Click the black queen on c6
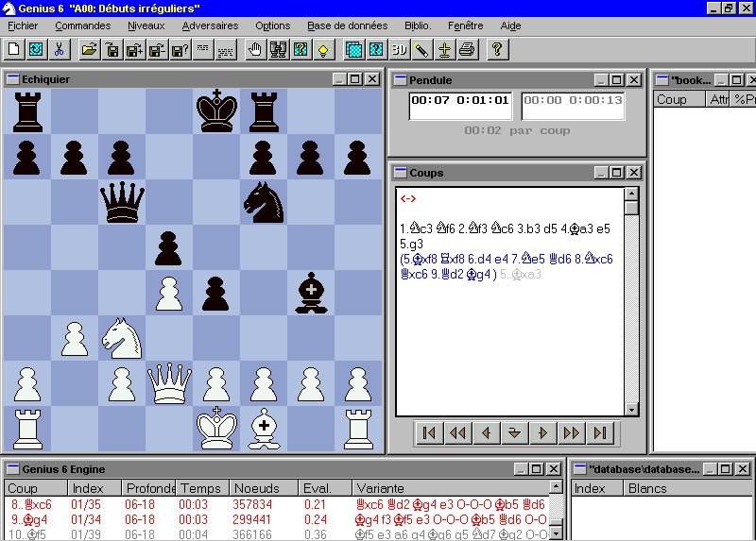 point(122,202)
